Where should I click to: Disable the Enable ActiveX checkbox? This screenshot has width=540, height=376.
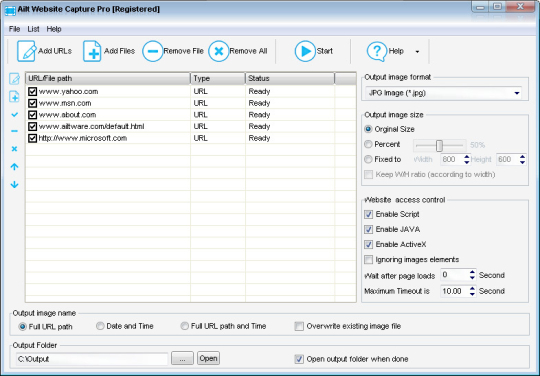pos(368,244)
